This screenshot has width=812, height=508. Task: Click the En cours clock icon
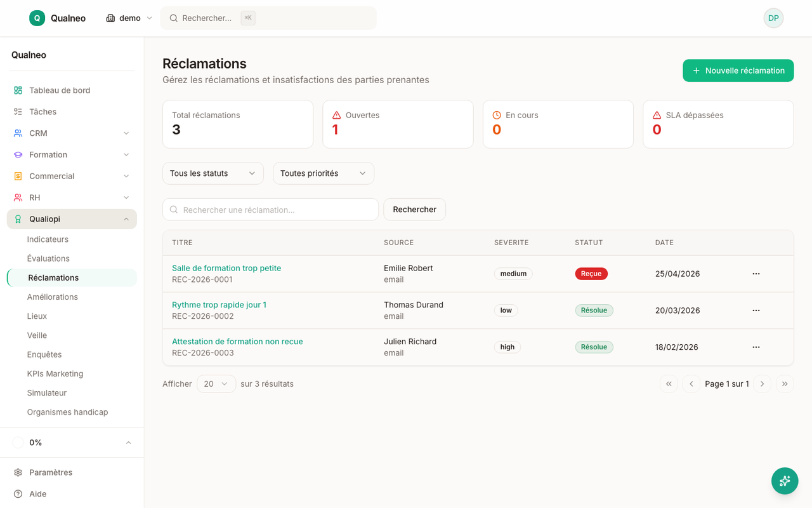(497, 115)
